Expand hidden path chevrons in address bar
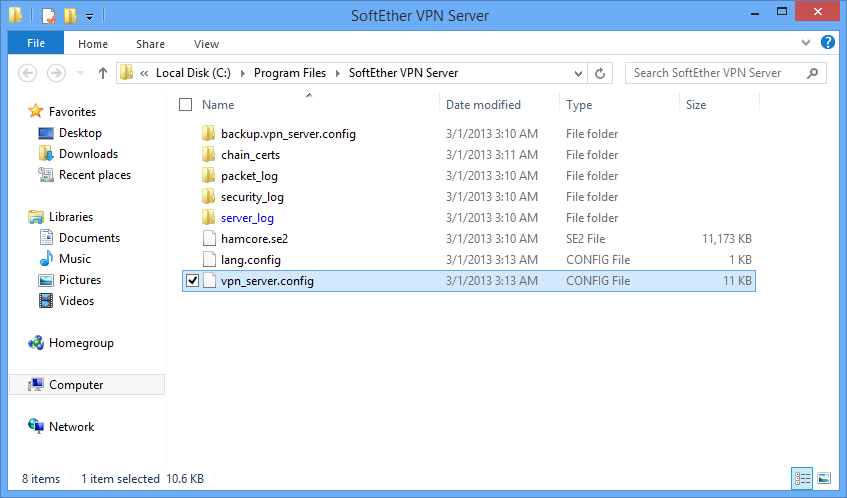This screenshot has height=498, width=847. click(x=144, y=73)
